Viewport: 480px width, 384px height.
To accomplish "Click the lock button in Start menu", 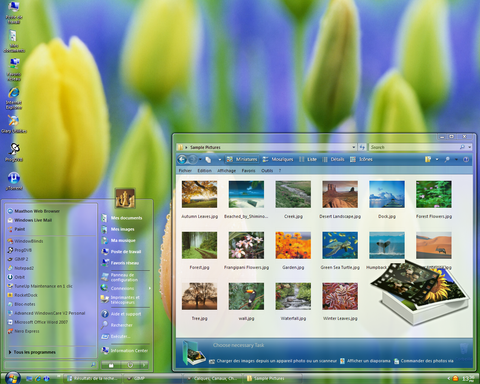I will (111, 365).
